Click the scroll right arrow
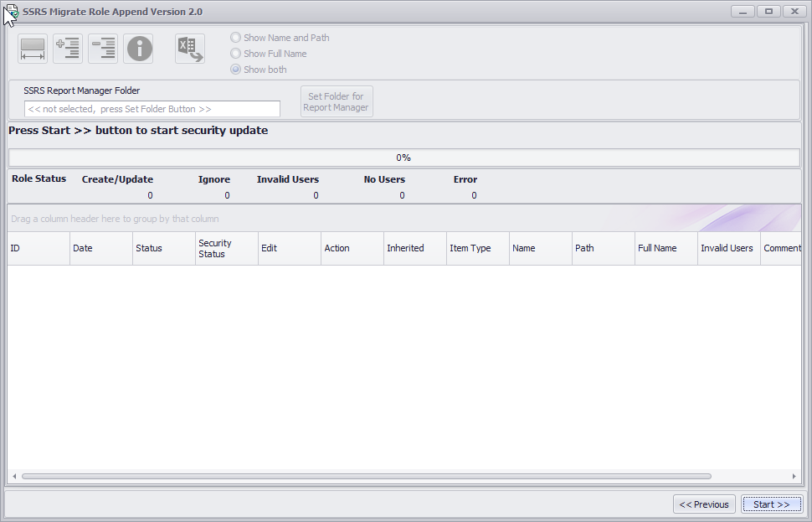812x522 pixels. coord(794,476)
